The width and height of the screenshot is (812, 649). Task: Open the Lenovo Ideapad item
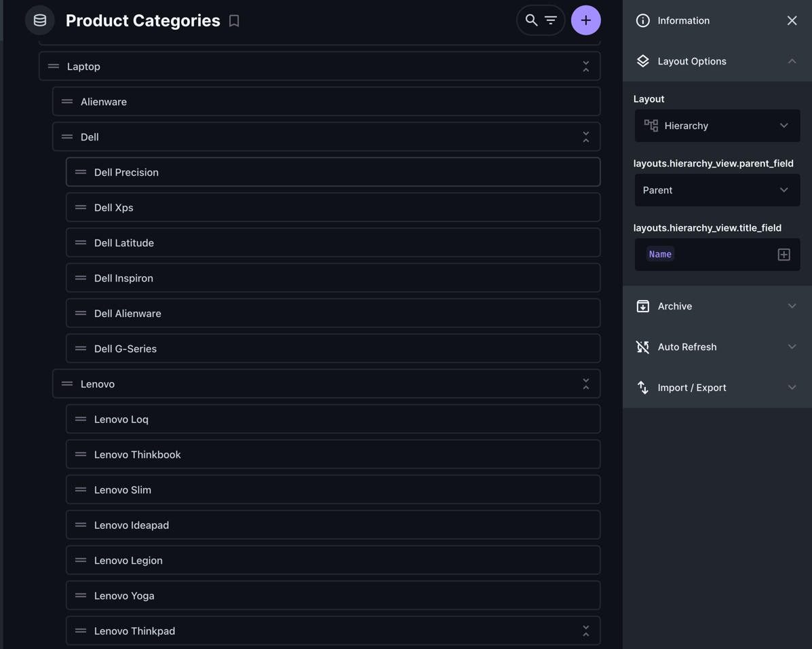(x=333, y=525)
